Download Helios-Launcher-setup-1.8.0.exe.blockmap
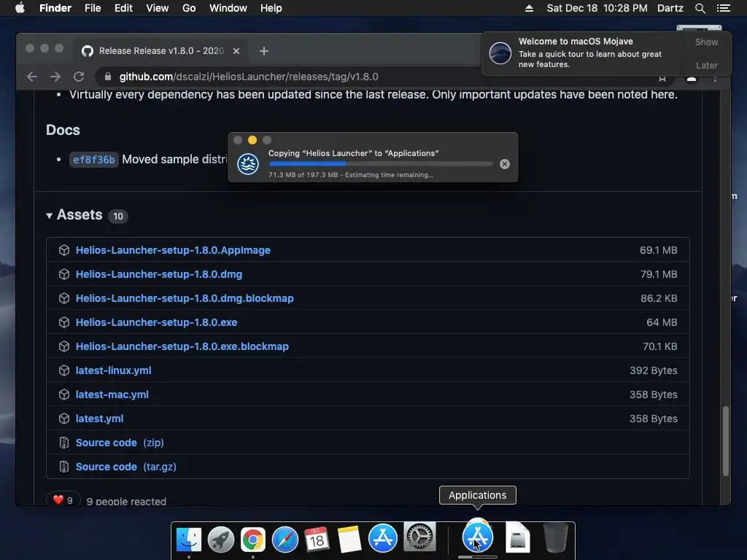The image size is (747, 560). tap(182, 346)
